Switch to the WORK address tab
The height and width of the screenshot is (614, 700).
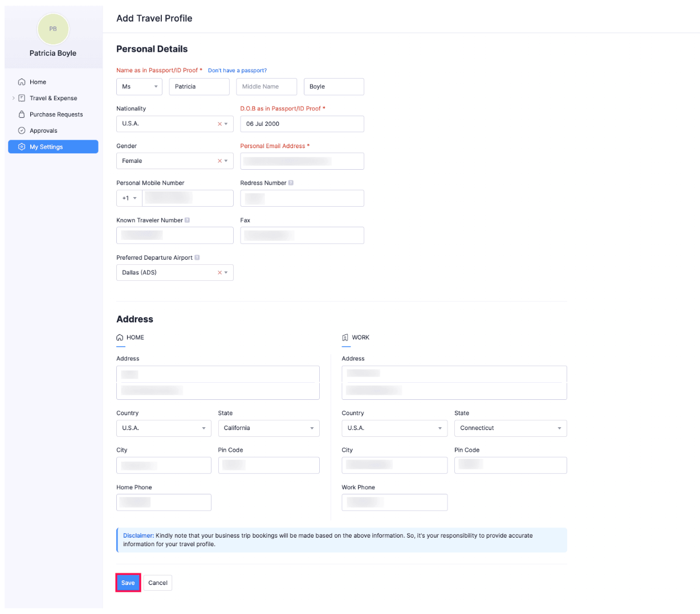point(356,337)
